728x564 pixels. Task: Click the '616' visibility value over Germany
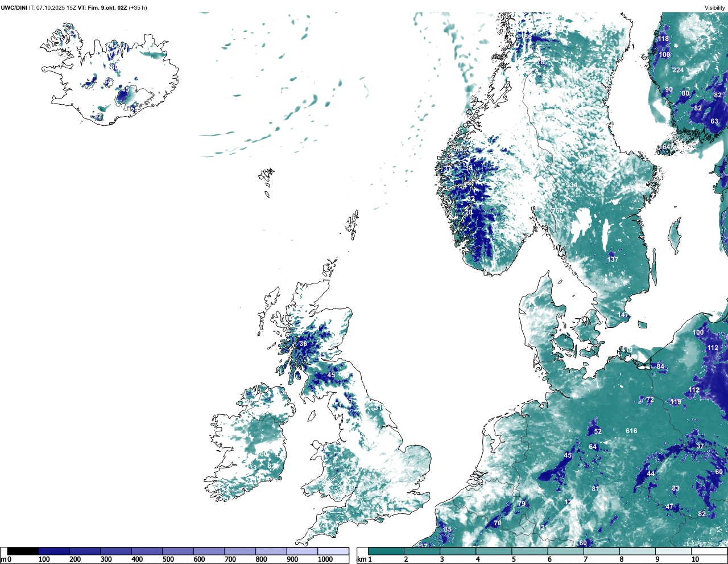(x=631, y=431)
